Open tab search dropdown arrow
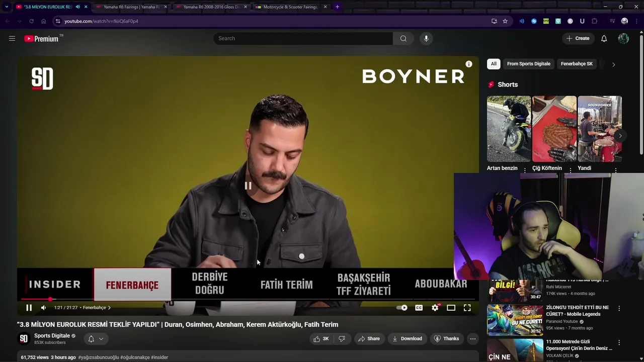The width and height of the screenshot is (644, 362). point(7,7)
